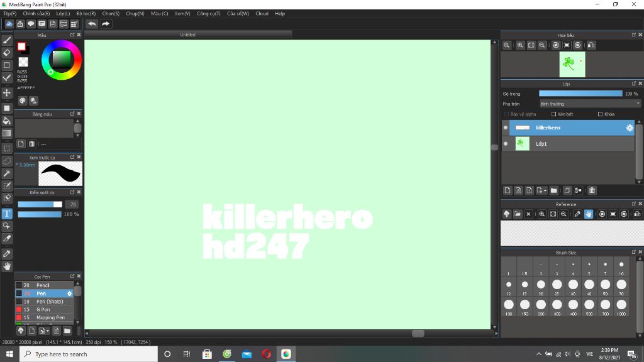Open the Chỉnh sửa(E) menu
Image resolution: width=644 pixels, height=362 pixels.
pos(36,14)
